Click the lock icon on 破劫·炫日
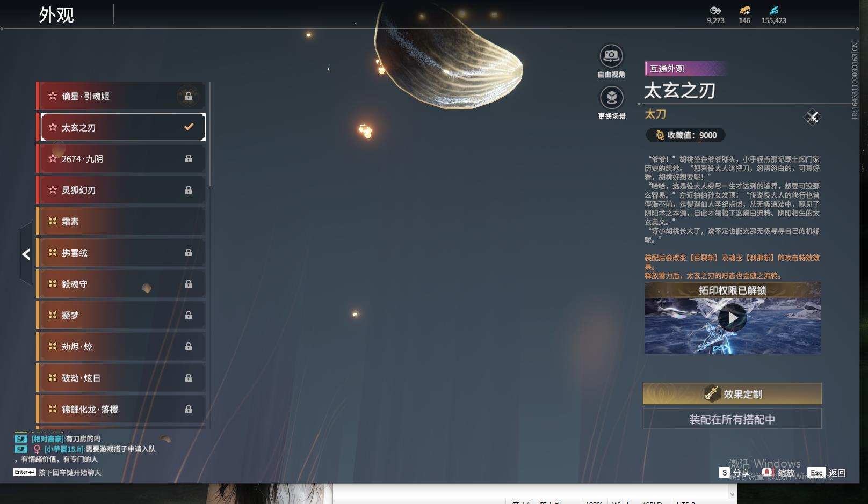The height and width of the screenshot is (504, 868). 189,377
